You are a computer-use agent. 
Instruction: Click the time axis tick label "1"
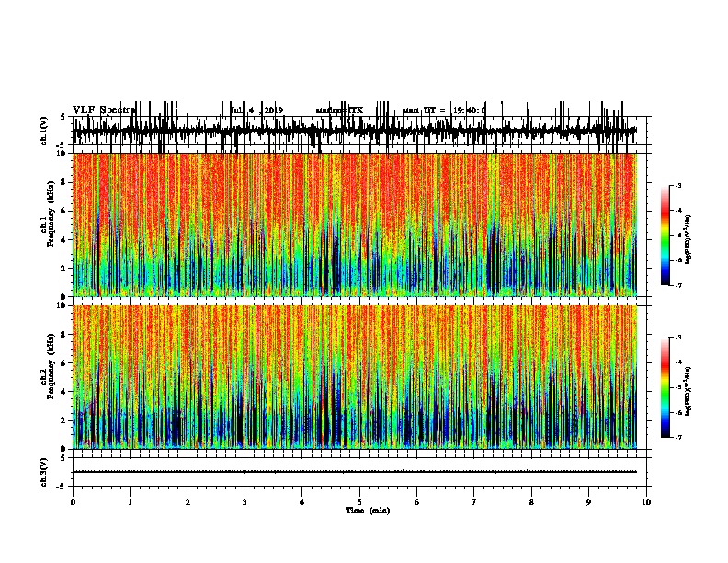(x=130, y=501)
